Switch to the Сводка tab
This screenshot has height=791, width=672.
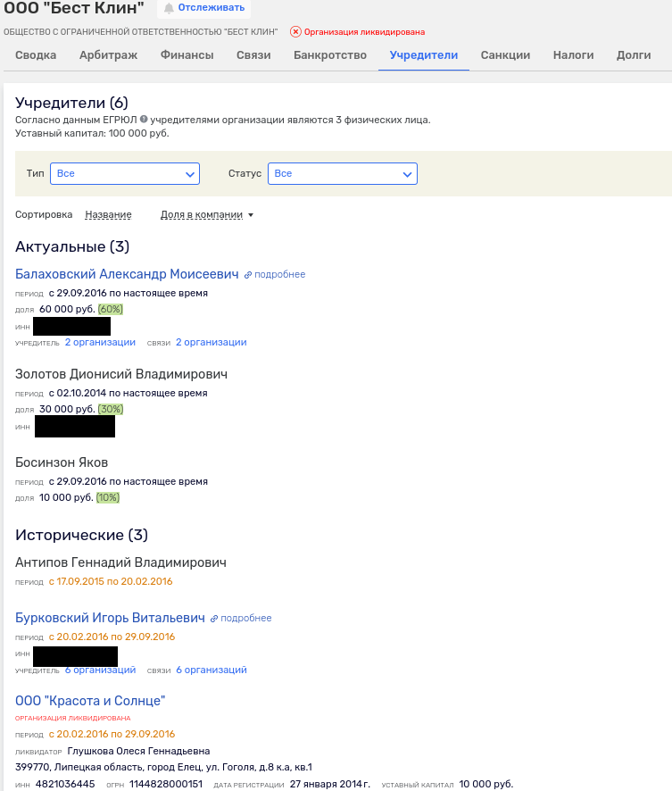[36, 55]
